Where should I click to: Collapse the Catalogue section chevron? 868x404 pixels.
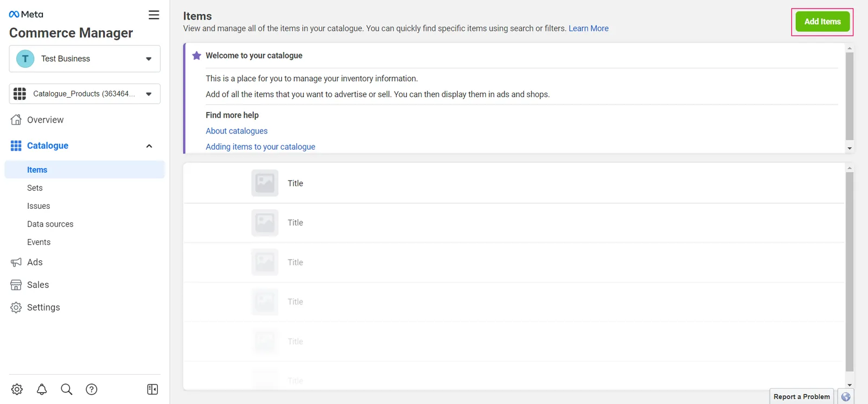tap(149, 146)
